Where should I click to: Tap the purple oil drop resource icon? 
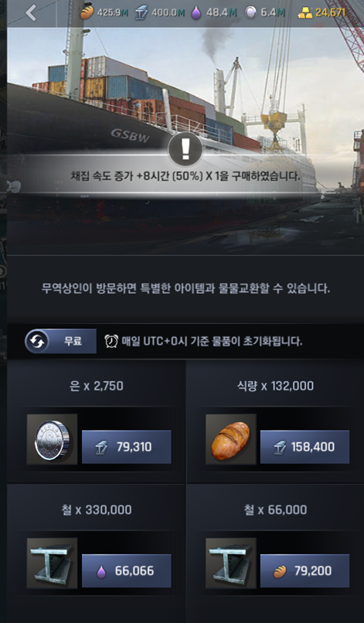point(196,12)
